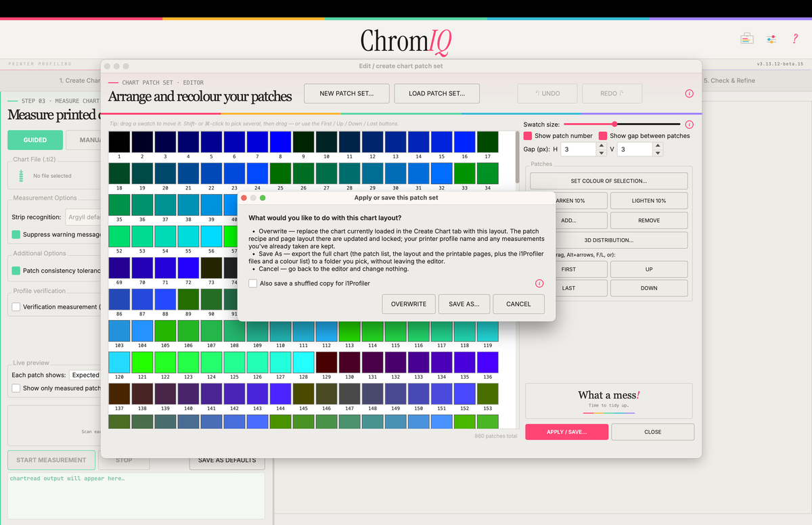Viewport: 812px width, 525px height.
Task: Select bright green patch number 121
Action: click(142, 363)
